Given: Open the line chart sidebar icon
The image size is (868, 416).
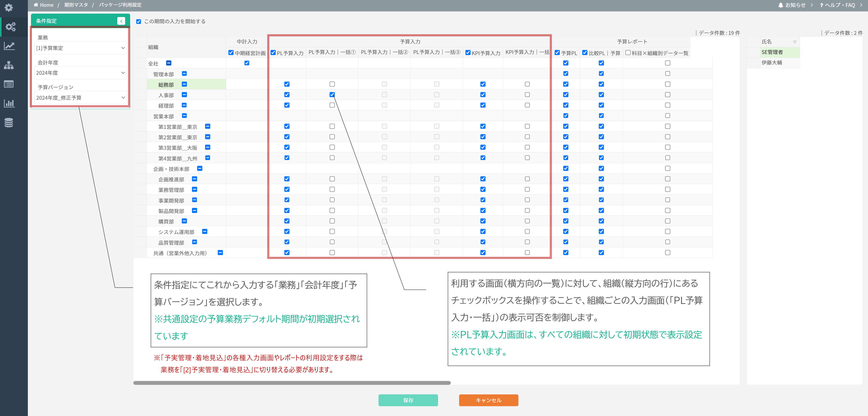Looking at the screenshot, I should (9, 46).
